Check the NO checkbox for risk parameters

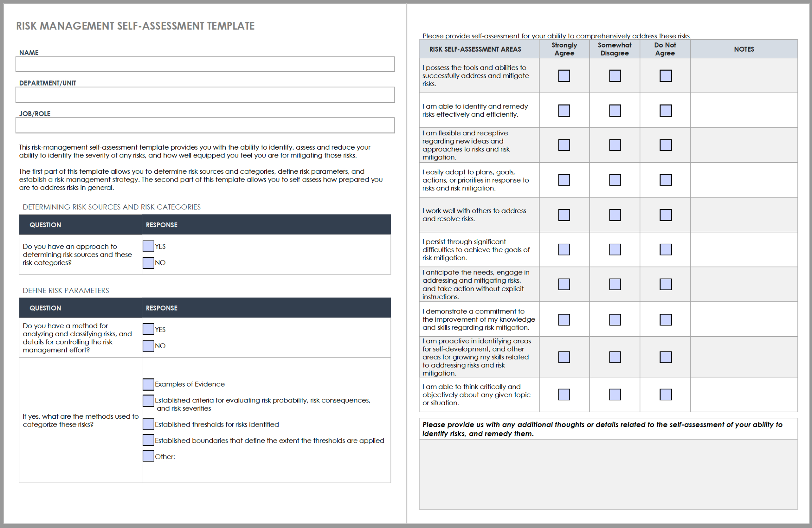click(148, 346)
